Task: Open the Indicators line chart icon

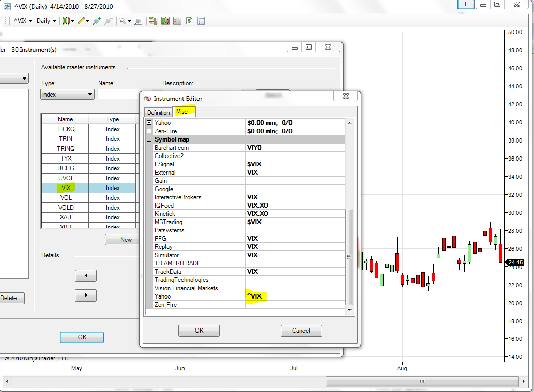Action: click(x=177, y=21)
